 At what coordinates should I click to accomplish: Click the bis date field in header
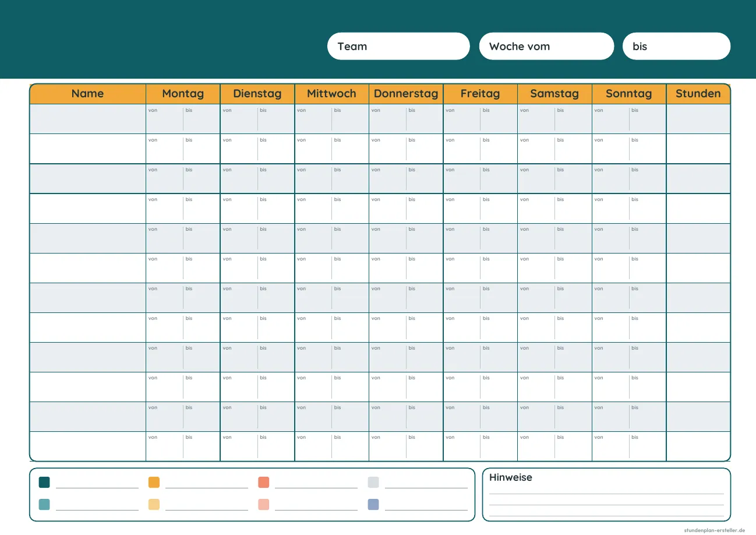click(676, 46)
